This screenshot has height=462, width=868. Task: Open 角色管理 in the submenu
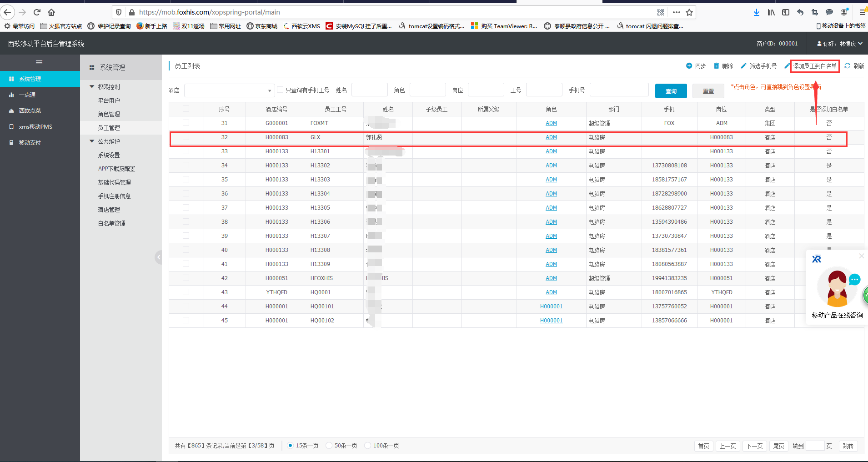[109, 114]
